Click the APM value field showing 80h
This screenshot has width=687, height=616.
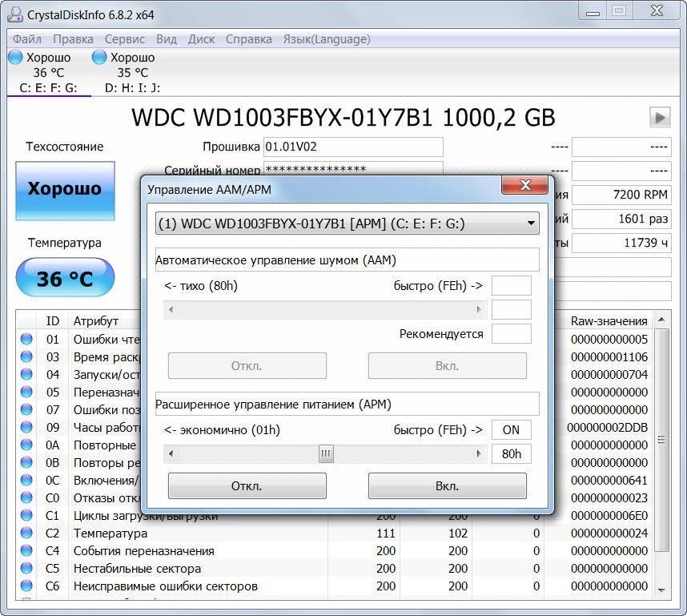pos(512,453)
